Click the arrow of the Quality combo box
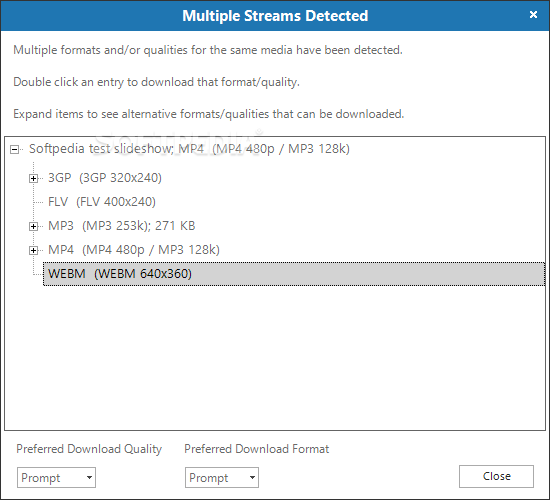550x500 pixels. pyautogui.click(x=89, y=478)
